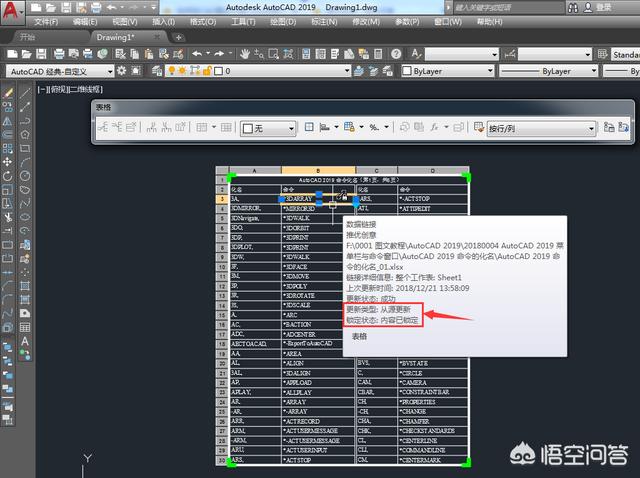
Task: Select the Circle drawing tool
Action: [25, 176]
